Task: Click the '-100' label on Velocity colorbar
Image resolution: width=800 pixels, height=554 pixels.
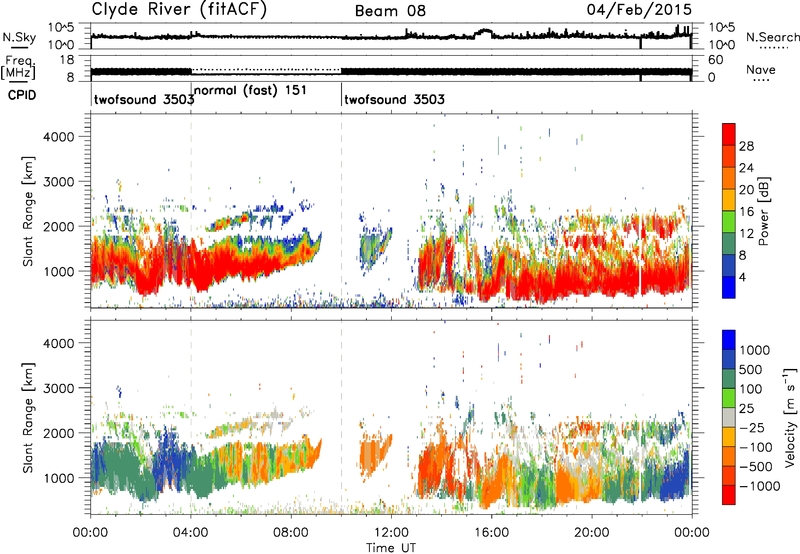Action: (755, 447)
